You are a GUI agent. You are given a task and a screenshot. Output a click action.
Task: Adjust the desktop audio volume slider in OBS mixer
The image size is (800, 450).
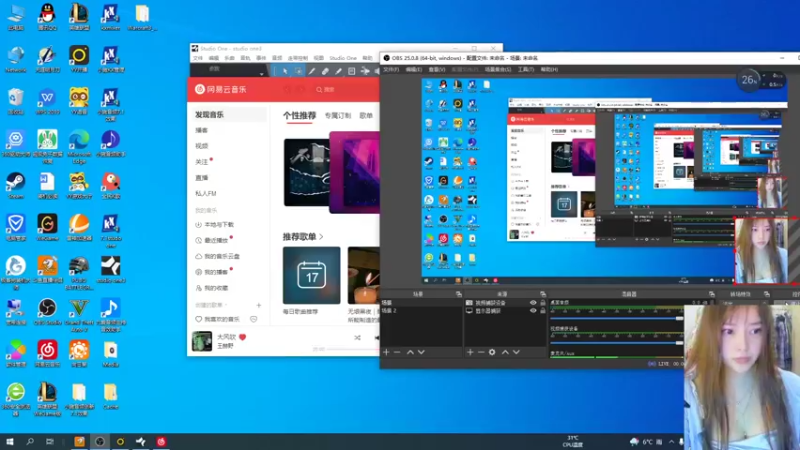[617, 318]
